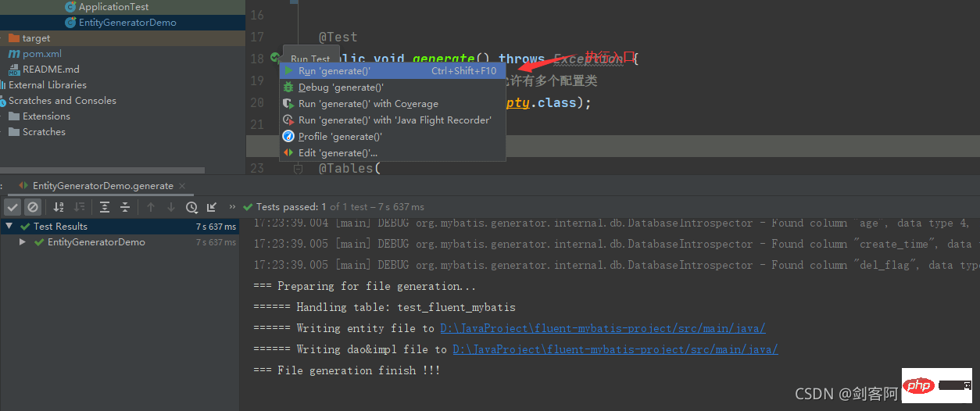The width and height of the screenshot is (980, 411).
Task: Click class icon beside ApplicationTest
Action: tap(70, 7)
